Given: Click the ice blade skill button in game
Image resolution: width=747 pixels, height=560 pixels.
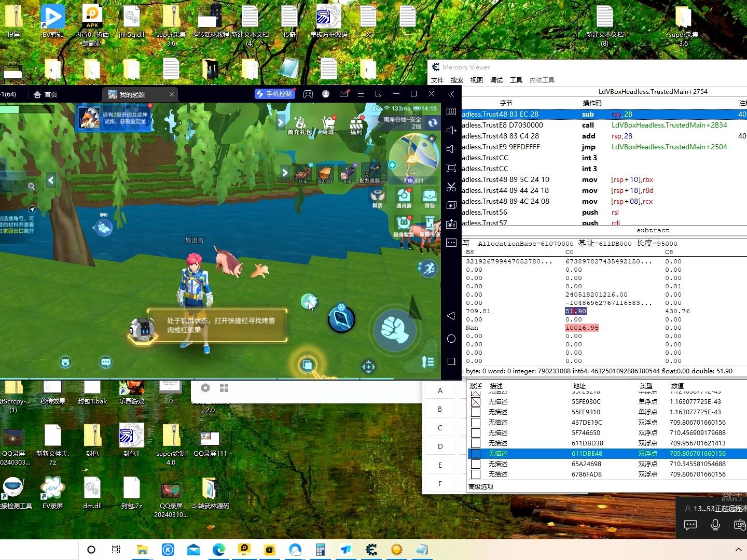Looking at the screenshot, I should [341, 319].
